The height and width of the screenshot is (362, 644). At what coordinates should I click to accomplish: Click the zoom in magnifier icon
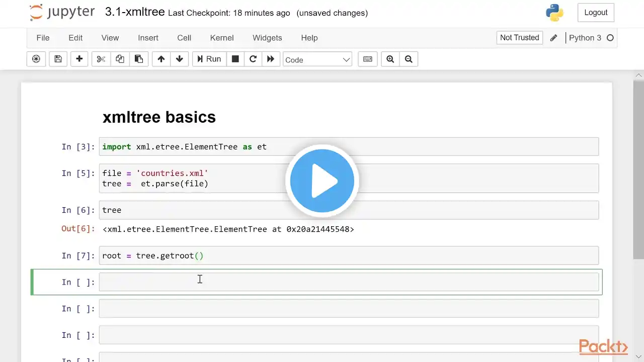pos(390,59)
